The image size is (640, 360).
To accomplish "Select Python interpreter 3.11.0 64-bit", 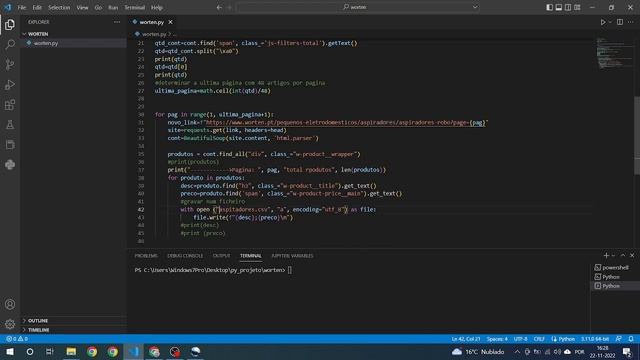I will click(x=595, y=339).
